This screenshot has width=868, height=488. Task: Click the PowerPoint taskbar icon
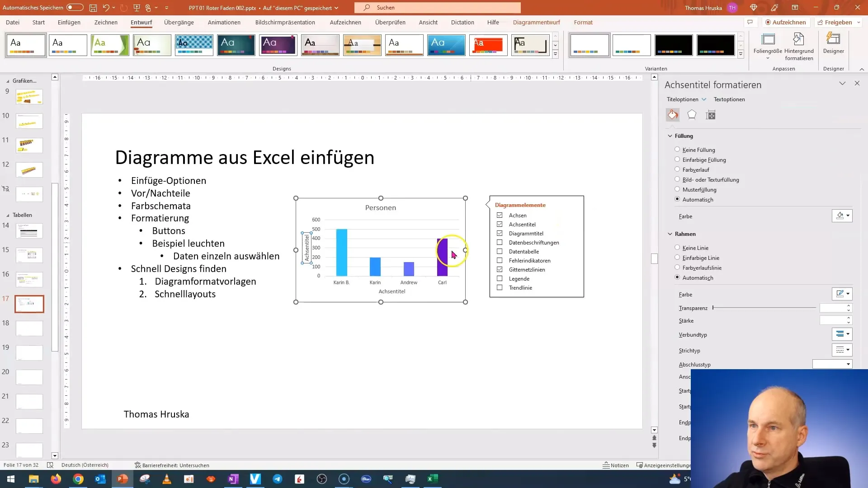123,479
